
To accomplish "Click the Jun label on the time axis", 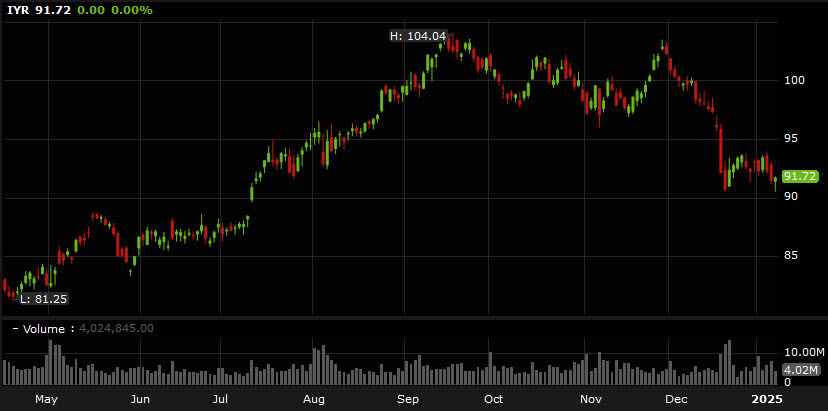I will tap(140, 399).
